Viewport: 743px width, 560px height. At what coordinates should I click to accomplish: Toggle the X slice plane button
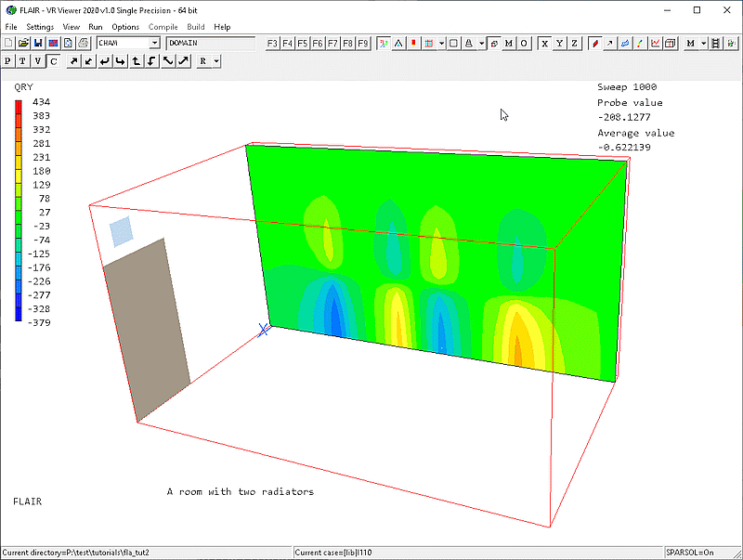coord(545,44)
